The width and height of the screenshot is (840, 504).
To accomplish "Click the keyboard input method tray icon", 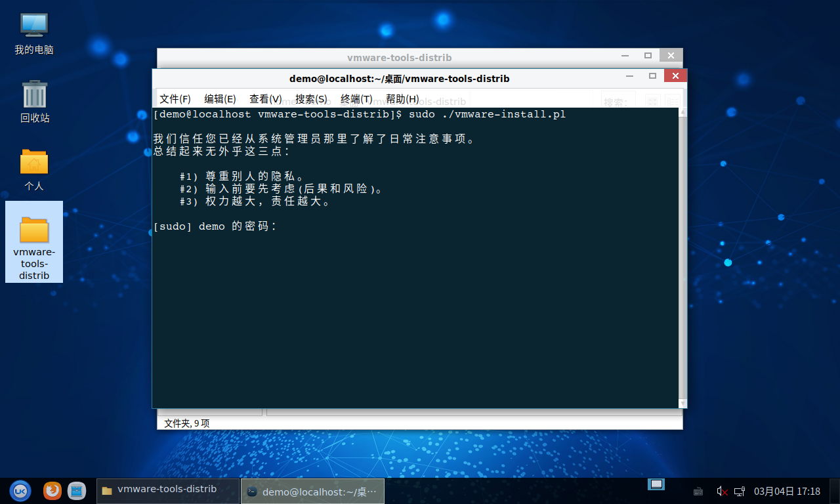I will click(x=698, y=491).
